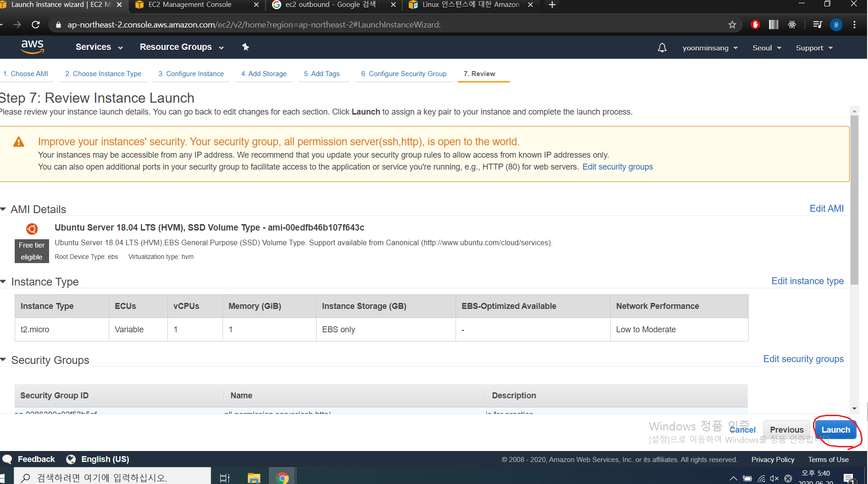
Task: Click the Low to Moderate network cell
Action: [x=679, y=330]
